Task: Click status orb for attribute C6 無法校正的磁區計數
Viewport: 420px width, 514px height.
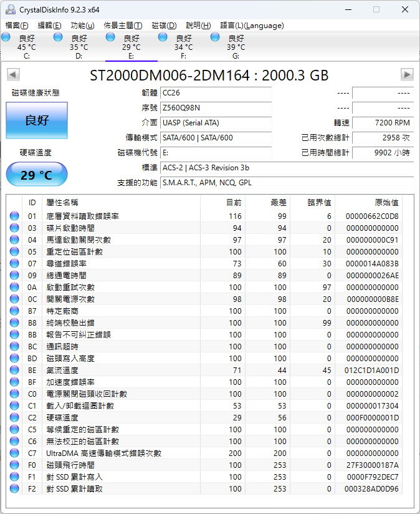Action: pyautogui.click(x=14, y=441)
